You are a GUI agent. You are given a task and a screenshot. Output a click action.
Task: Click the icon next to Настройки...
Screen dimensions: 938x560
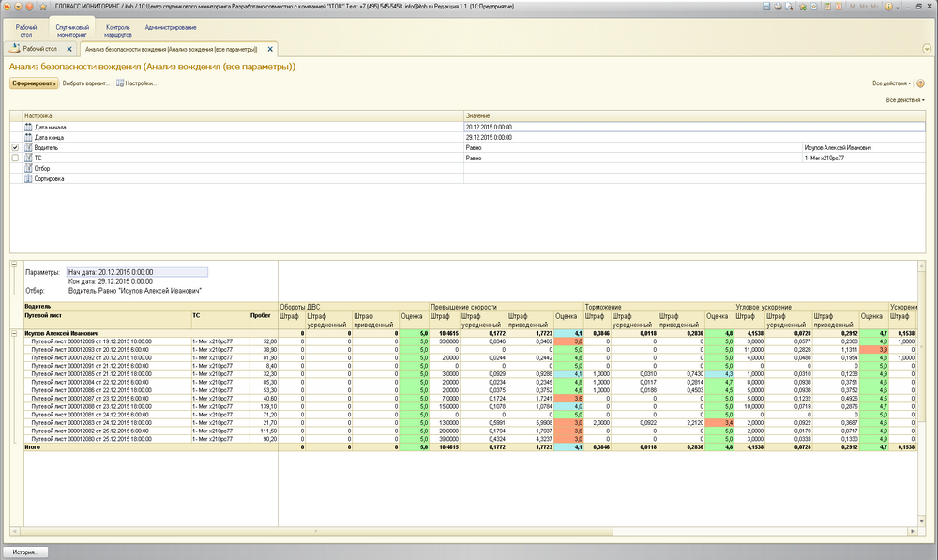pos(120,83)
